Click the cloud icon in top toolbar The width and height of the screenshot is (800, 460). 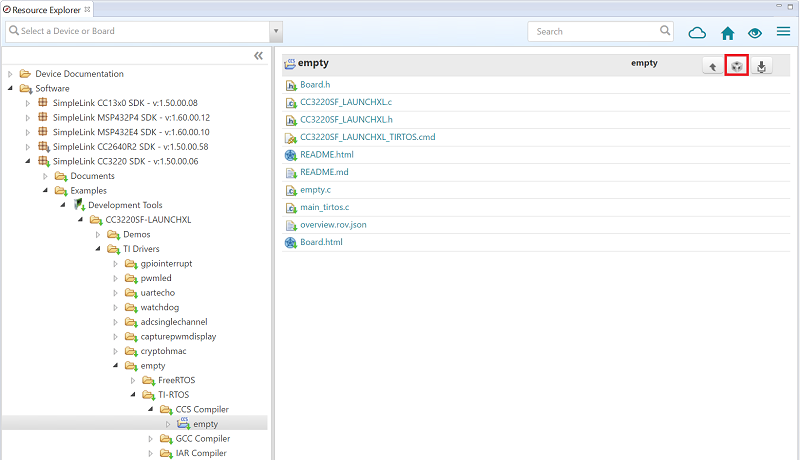(x=698, y=32)
